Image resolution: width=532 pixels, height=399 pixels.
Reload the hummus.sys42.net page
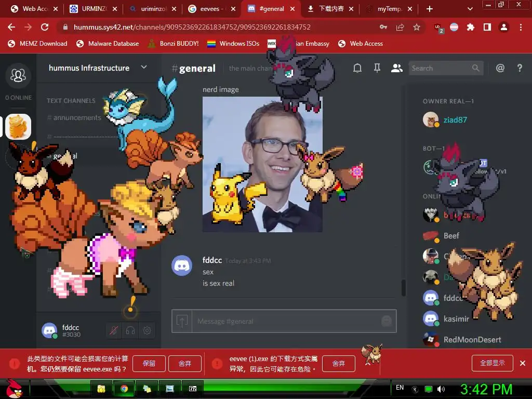[x=45, y=27]
